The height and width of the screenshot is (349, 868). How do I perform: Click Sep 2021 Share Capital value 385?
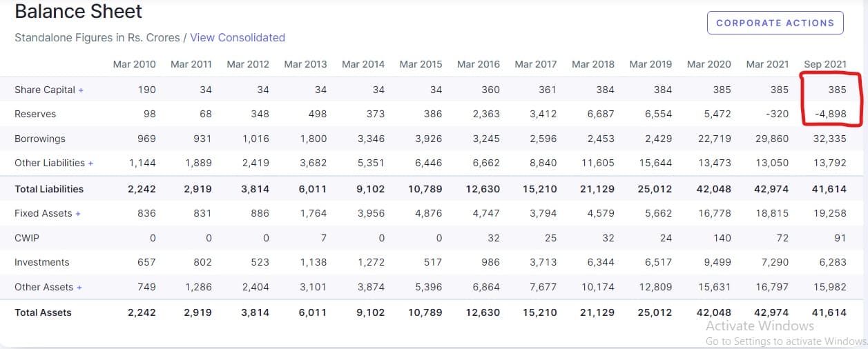click(x=837, y=90)
